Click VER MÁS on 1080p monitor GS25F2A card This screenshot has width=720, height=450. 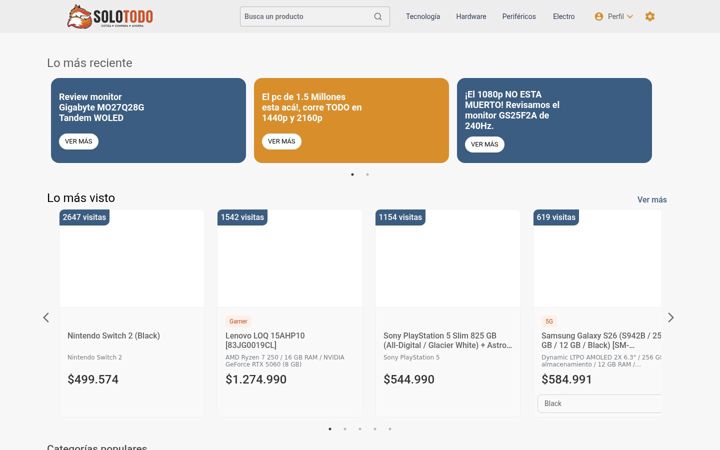coord(484,144)
